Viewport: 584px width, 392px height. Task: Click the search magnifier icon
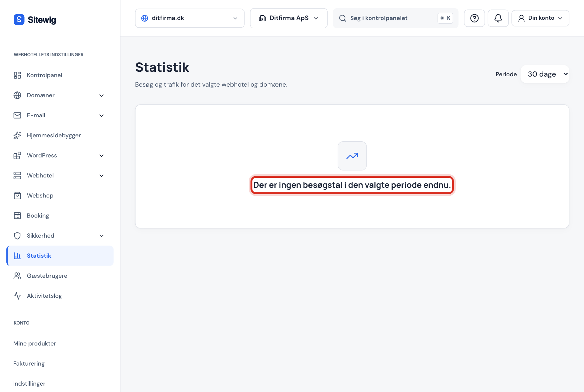tap(342, 18)
